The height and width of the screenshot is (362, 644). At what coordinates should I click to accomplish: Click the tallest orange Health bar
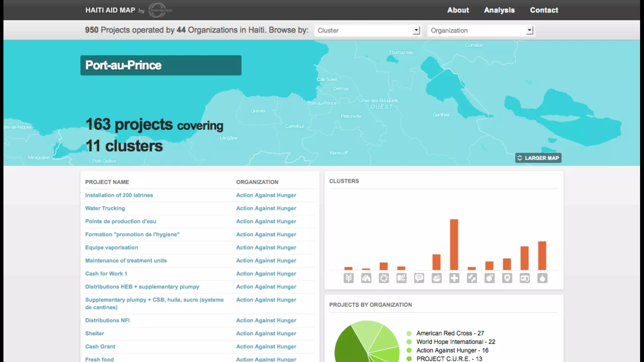pyautogui.click(x=454, y=244)
